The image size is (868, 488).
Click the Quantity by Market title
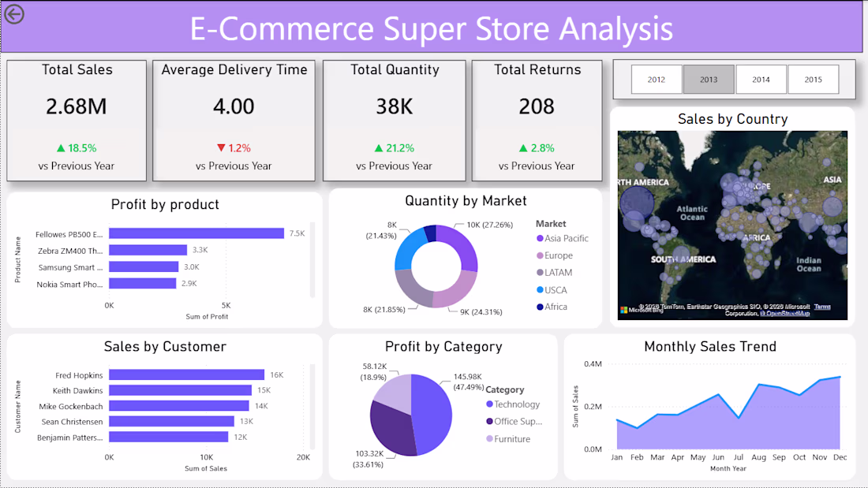click(466, 201)
